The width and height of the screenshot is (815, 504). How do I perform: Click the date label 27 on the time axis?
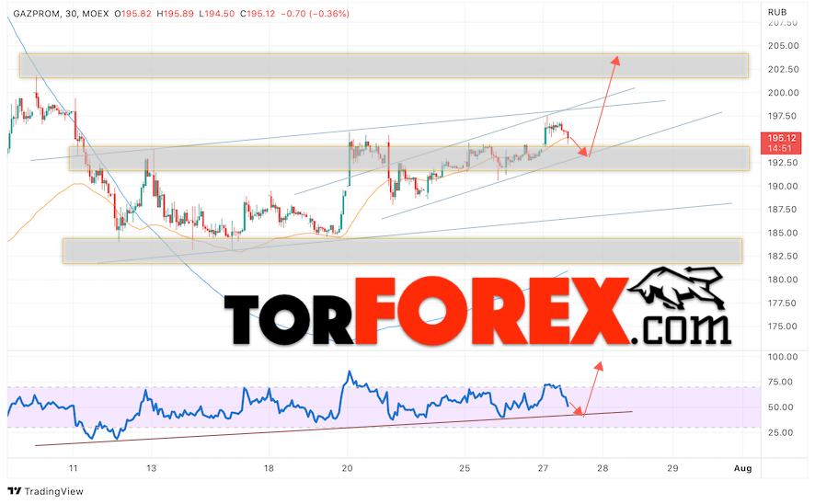[543, 468]
